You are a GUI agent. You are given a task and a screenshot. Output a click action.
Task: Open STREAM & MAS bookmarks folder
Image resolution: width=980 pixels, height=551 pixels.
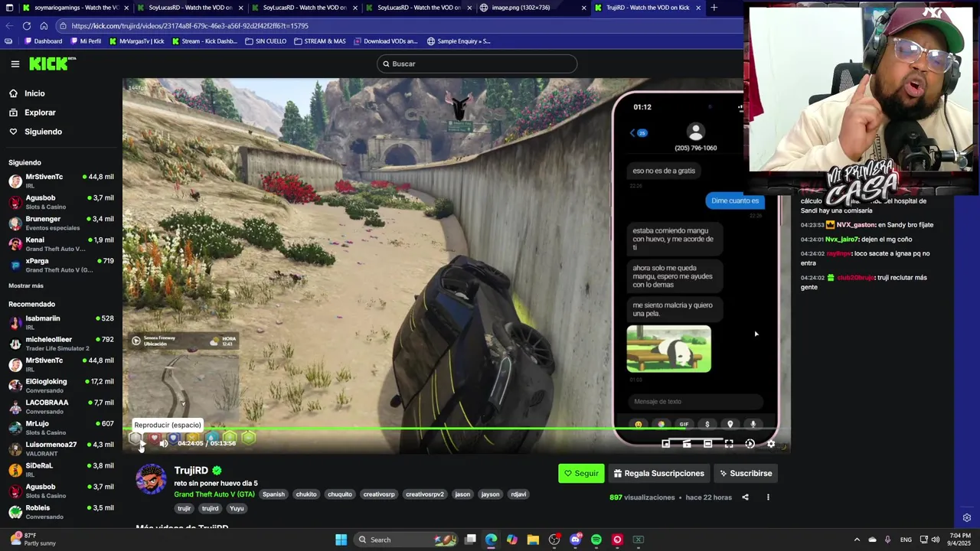pyautogui.click(x=320, y=41)
